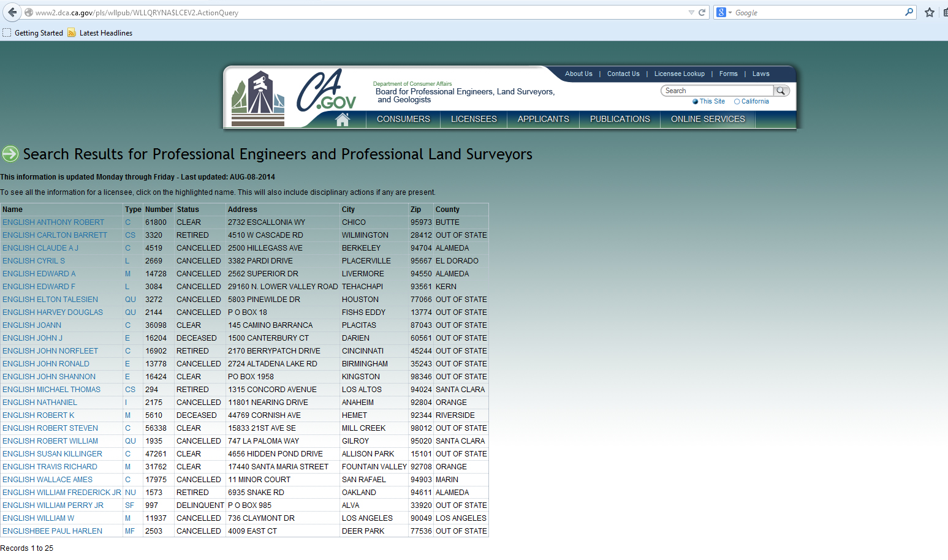Open the Latest Headlines feed bookmark

[x=100, y=33]
